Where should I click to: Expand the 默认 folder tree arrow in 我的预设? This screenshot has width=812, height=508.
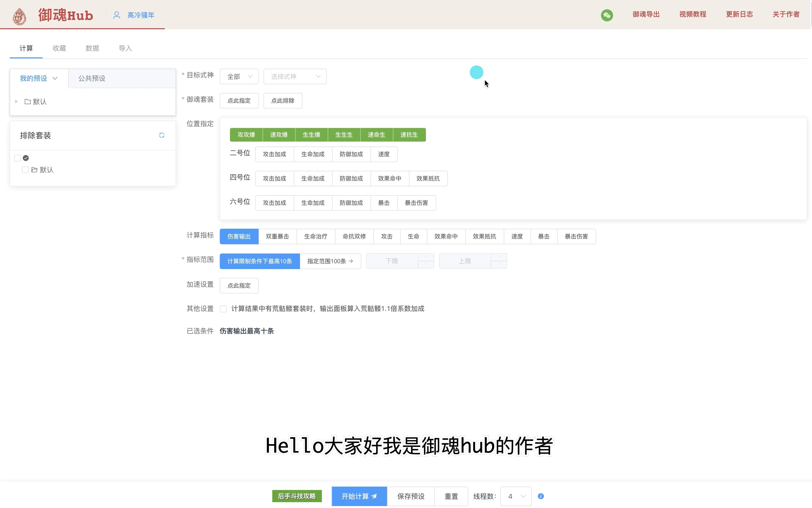click(x=16, y=101)
